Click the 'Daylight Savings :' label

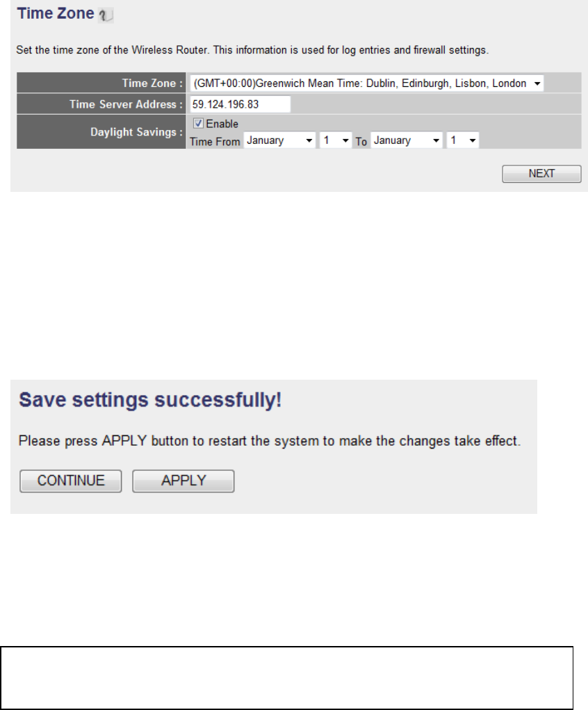pyautogui.click(x=136, y=132)
